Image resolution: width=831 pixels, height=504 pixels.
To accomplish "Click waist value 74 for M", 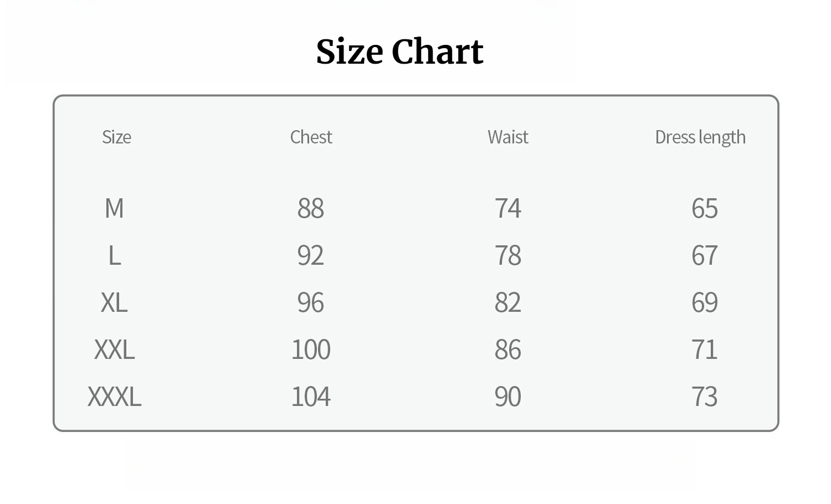I will coord(508,208).
